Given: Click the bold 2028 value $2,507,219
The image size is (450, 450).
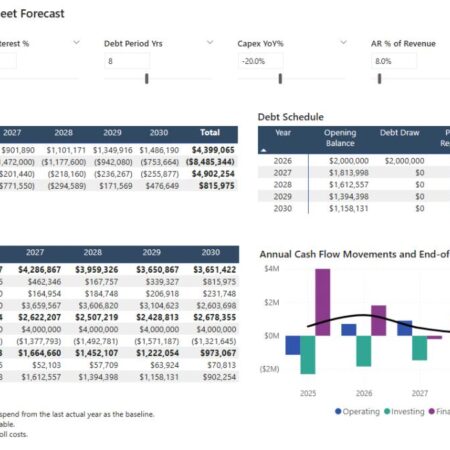Looking at the screenshot, I should [97, 317].
